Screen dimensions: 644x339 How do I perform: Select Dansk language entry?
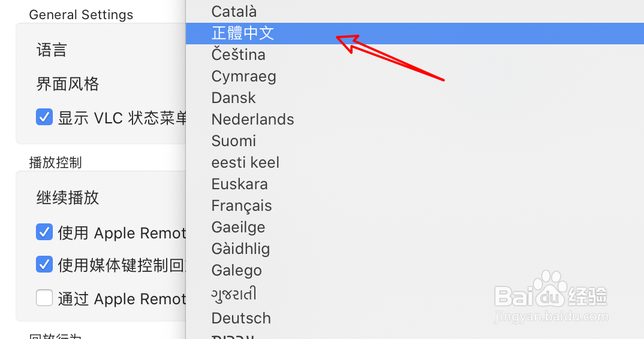(x=233, y=98)
